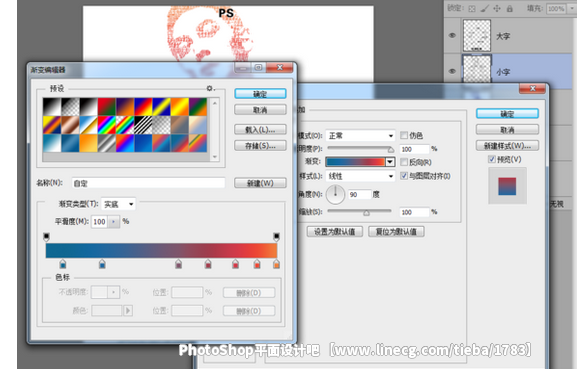Click 确定 in the layer style dialog
The image size is (587, 369).
[507, 113]
